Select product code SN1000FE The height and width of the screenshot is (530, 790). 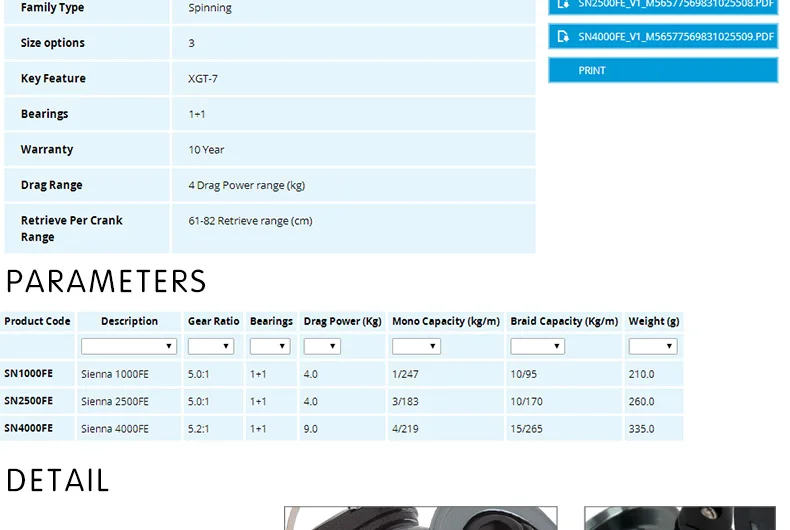pos(28,374)
